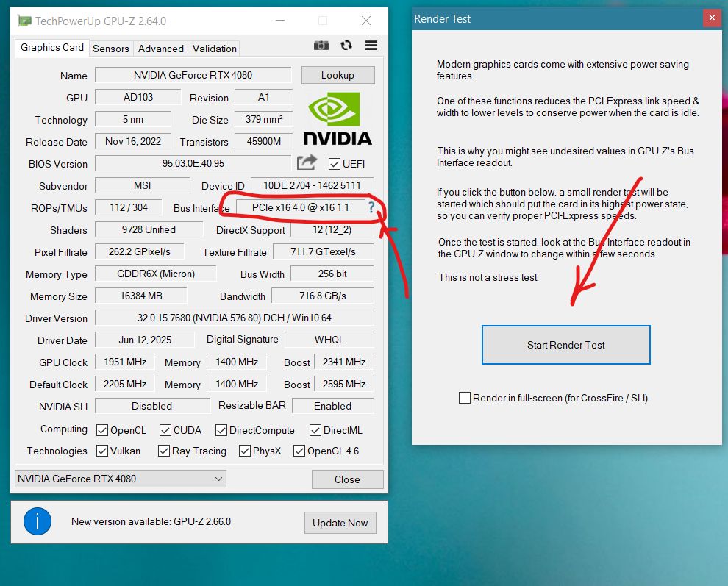
Task: Click the NVIDIA logo image
Action: tap(338, 119)
